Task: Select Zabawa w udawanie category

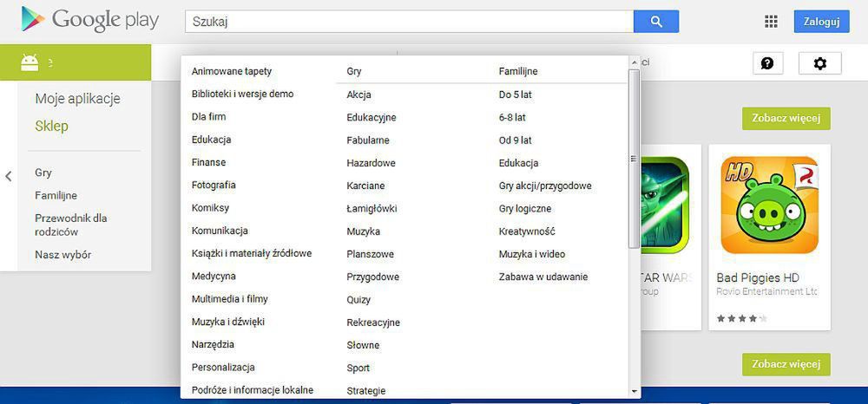Action: (x=543, y=277)
